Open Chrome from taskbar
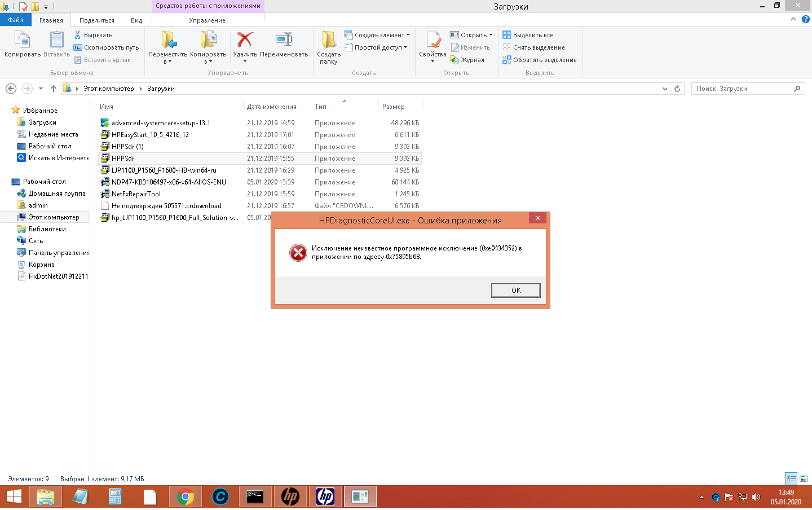The image size is (812, 510). [x=185, y=497]
